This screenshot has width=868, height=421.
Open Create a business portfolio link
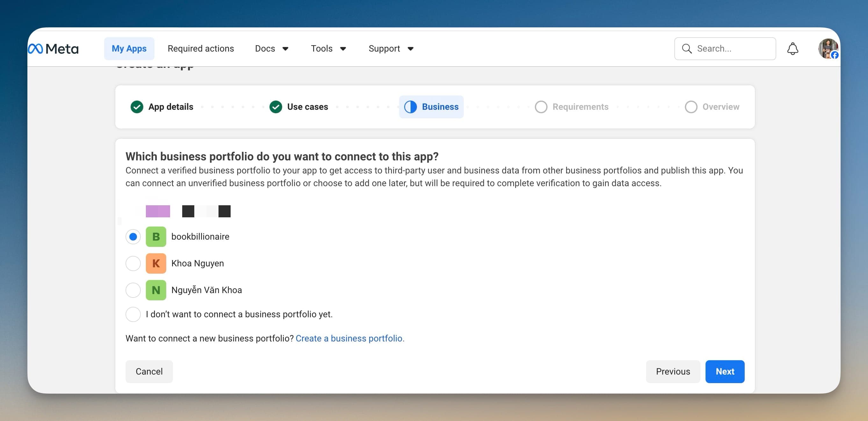pos(350,339)
